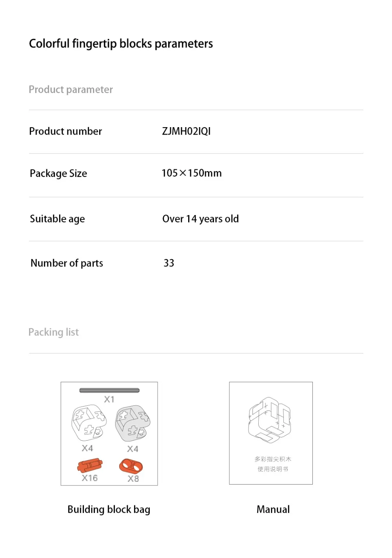This screenshot has height=558, width=392.
Task: Click the white outlined block piece icon
Action: click(89, 423)
